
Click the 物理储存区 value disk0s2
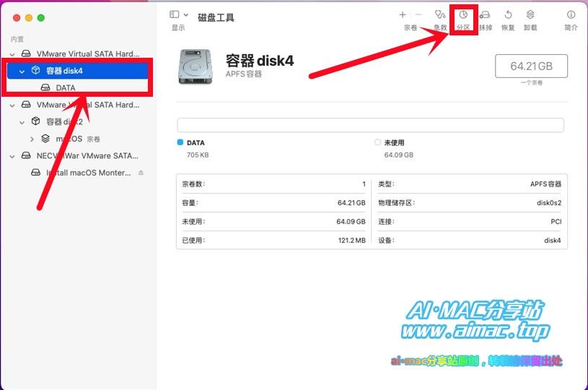tap(549, 203)
